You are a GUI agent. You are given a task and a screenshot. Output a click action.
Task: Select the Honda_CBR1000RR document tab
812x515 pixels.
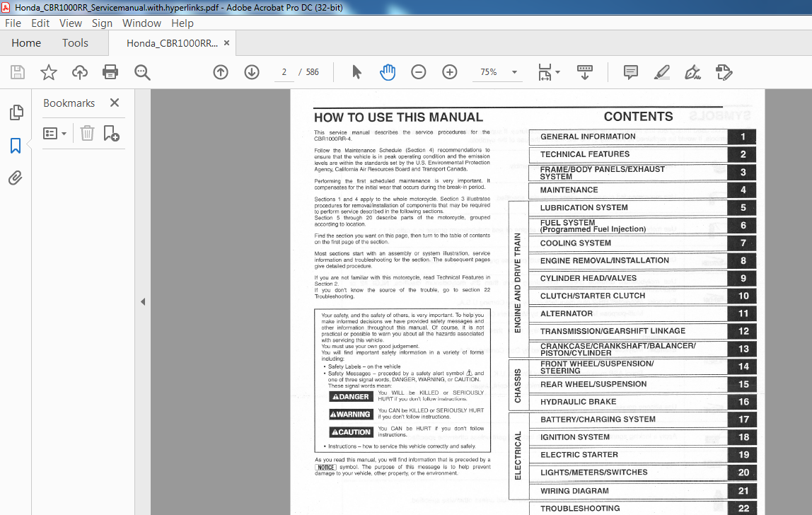pyautogui.click(x=172, y=43)
